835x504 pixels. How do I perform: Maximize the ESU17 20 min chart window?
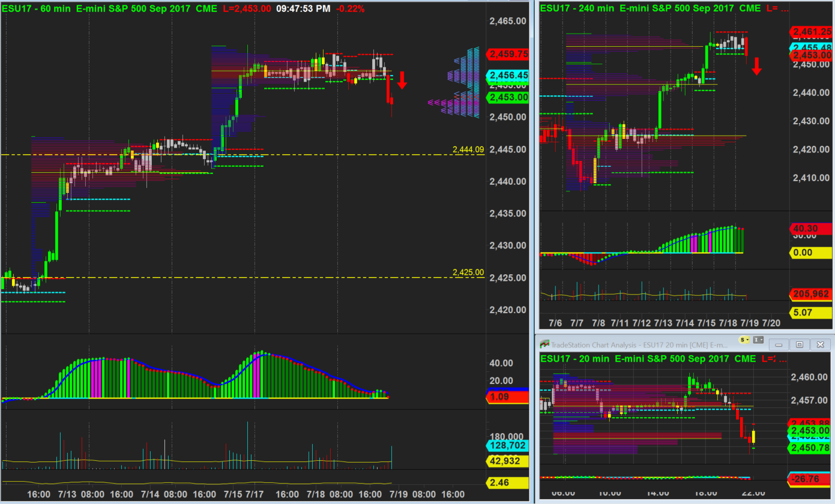tap(799, 344)
